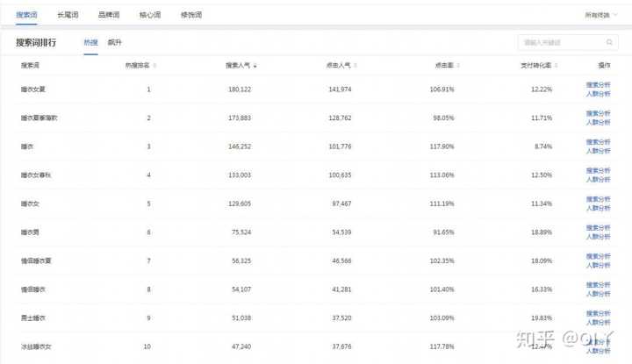
Task: Click search popularity value 180,122
Action: coord(240,89)
